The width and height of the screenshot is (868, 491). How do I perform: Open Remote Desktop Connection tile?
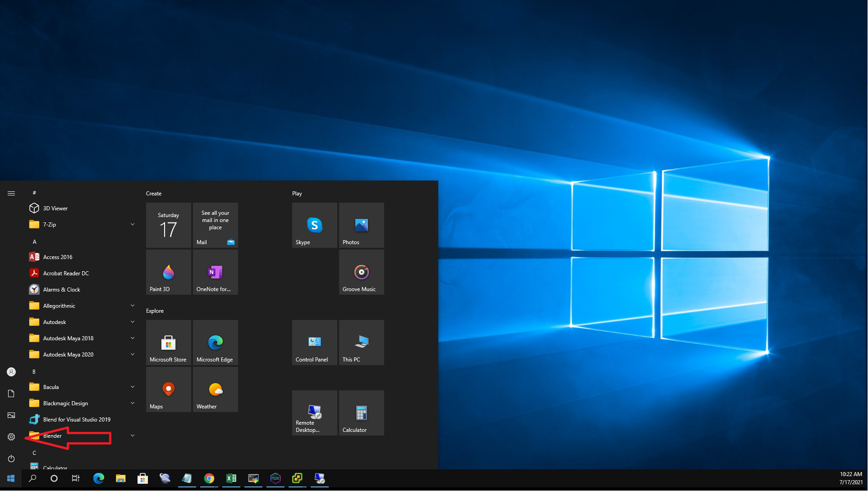pos(314,413)
